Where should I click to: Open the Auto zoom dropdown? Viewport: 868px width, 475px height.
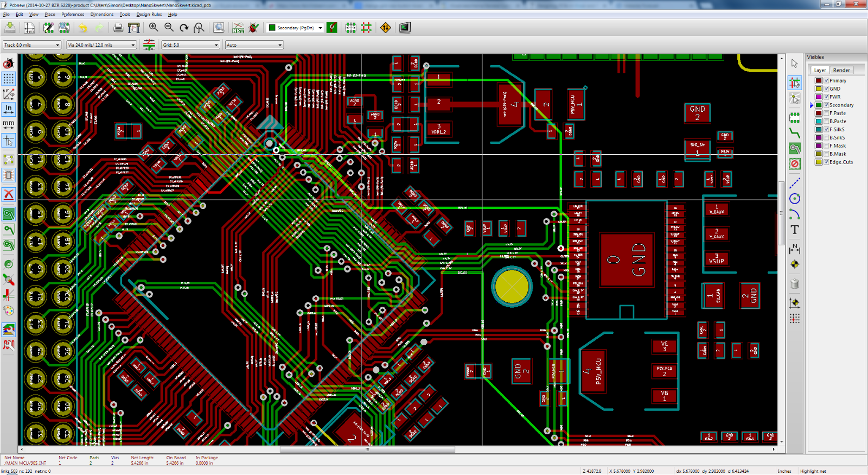coord(254,45)
